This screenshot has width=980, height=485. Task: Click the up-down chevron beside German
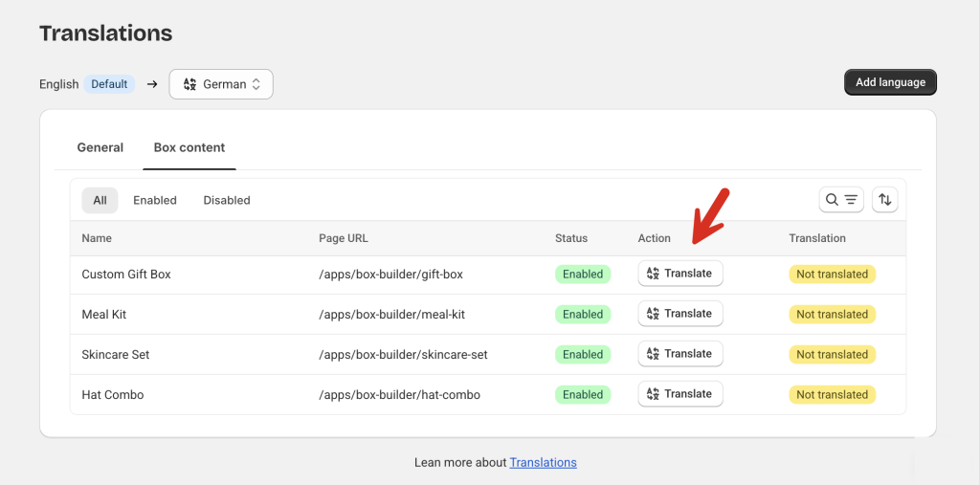256,84
